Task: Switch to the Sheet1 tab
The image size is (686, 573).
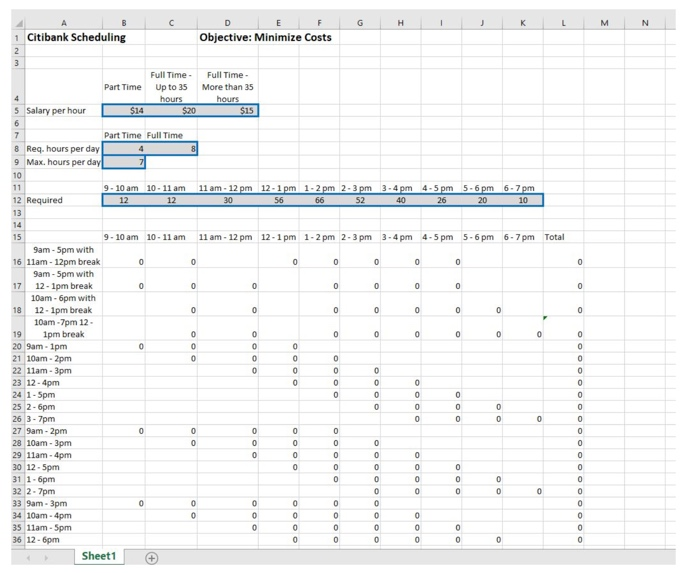Action: [x=99, y=556]
